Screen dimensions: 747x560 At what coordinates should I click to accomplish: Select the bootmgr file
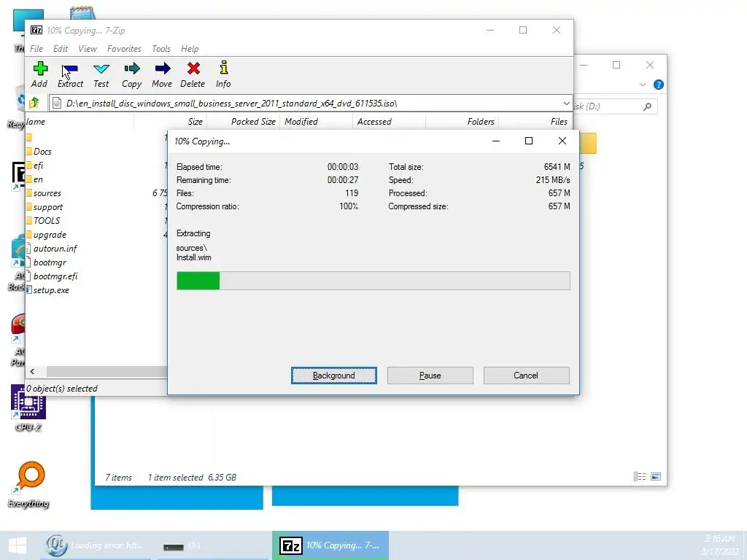point(50,262)
